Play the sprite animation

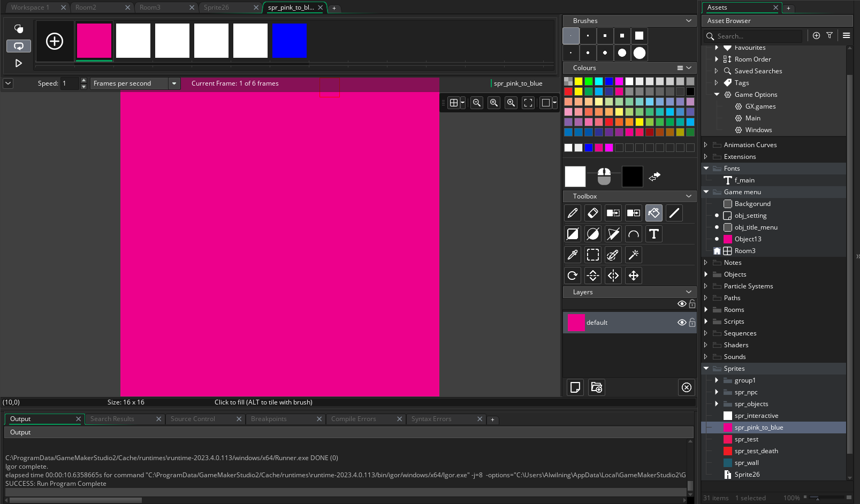19,63
